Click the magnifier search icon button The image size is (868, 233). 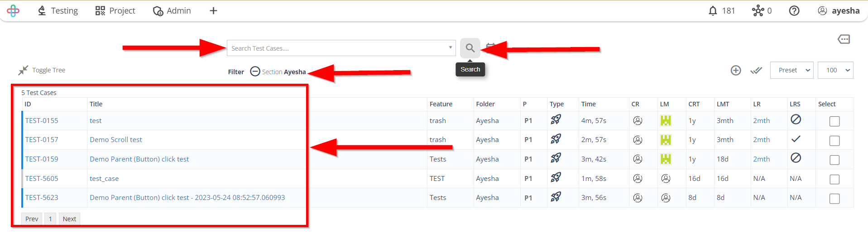[470, 48]
